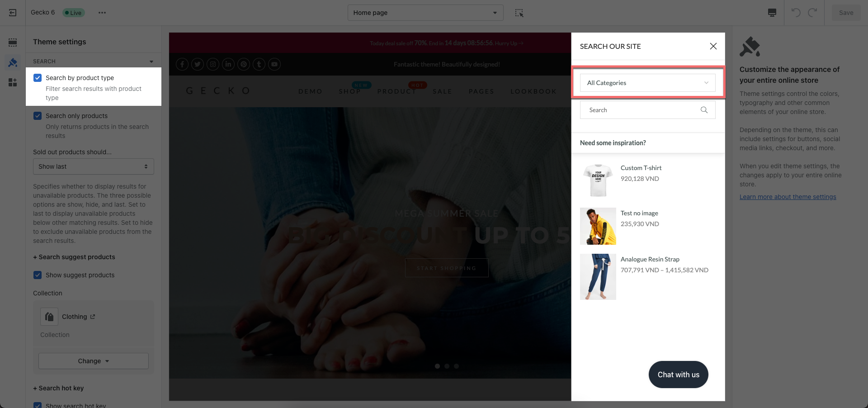
Task: Click the Twitter social icon
Action: 198,64
